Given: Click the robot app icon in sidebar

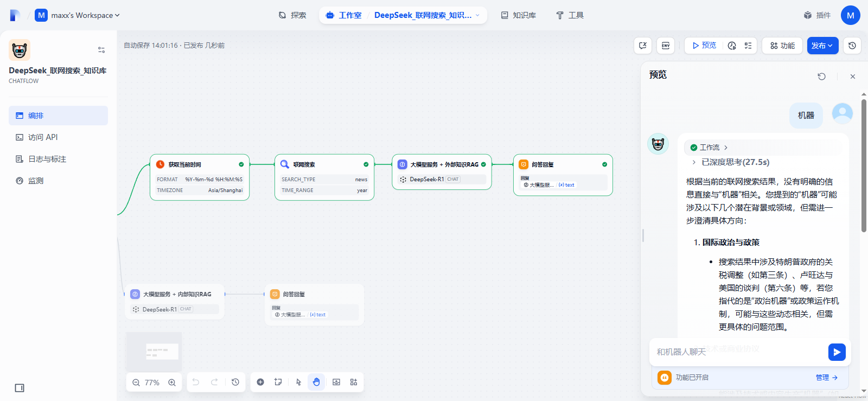Looking at the screenshot, I should click(x=20, y=50).
